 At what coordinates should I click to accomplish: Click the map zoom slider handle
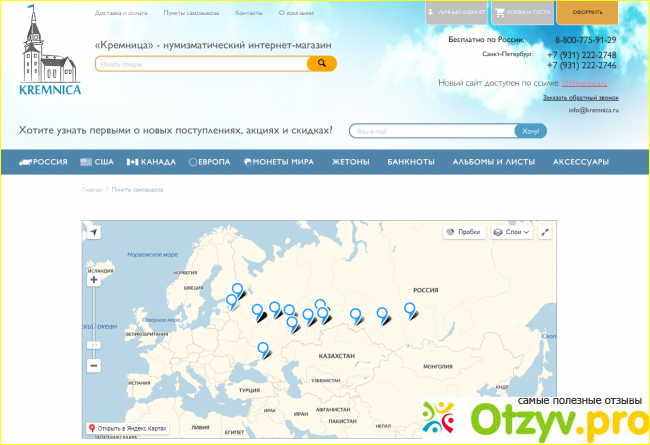(x=94, y=344)
